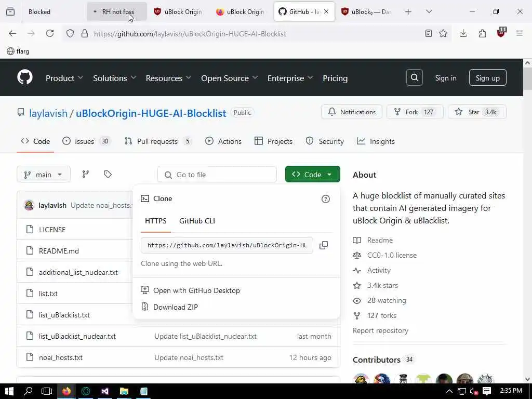
Task: Switch to the Issues tab
Action: pyautogui.click(x=86, y=141)
